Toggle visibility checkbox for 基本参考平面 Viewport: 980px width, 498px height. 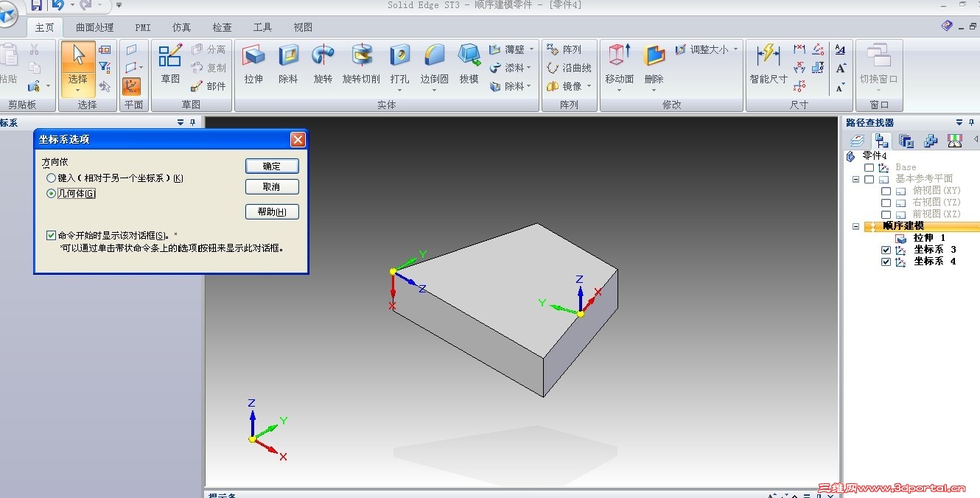point(869,179)
